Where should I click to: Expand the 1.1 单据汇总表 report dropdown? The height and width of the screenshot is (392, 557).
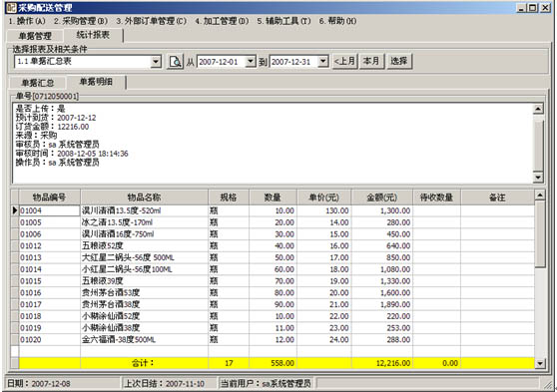click(x=156, y=62)
